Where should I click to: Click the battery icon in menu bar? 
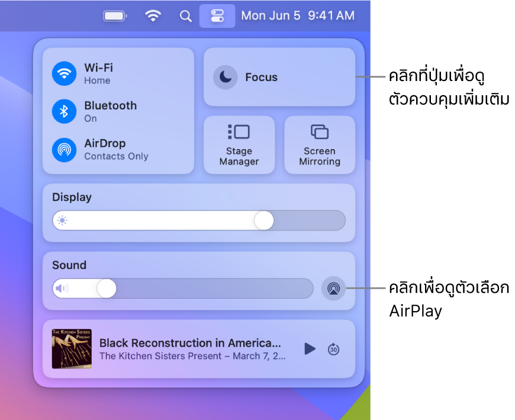[115, 16]
